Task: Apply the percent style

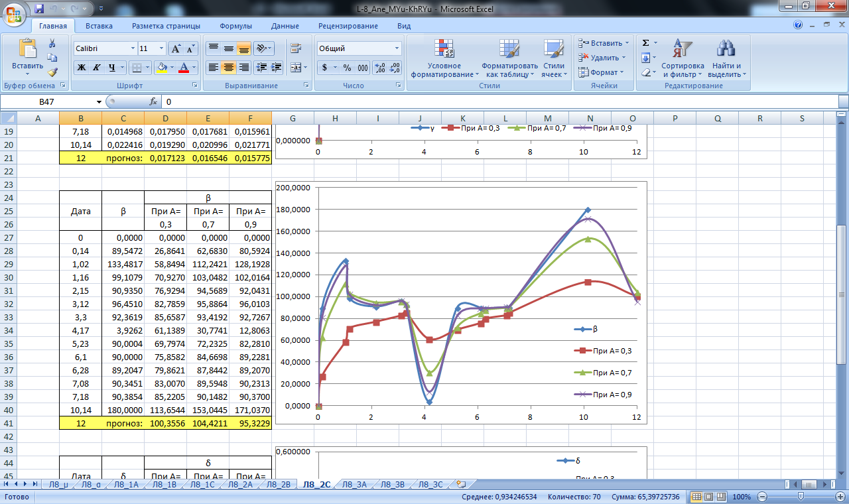Action: (348, 67)
